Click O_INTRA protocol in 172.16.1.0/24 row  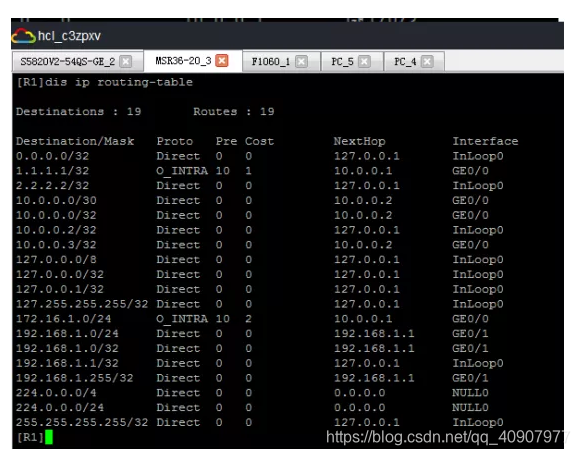click(182, 319)
